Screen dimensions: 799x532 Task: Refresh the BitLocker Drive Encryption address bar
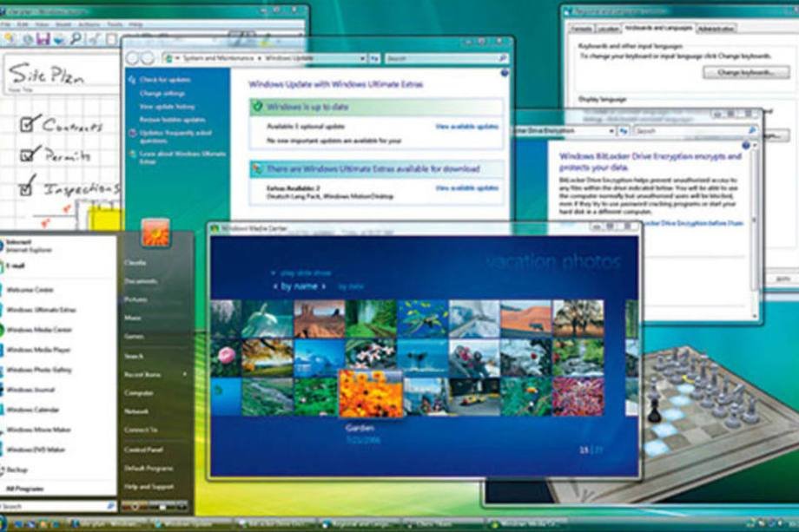click(x=624, y=131)
